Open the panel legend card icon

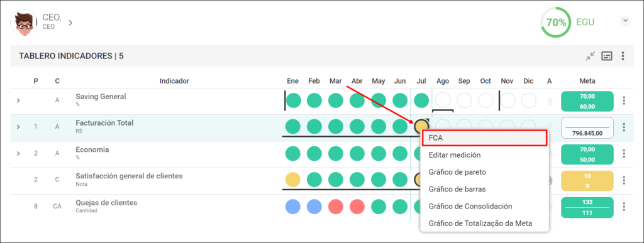(x=607, y=56)
